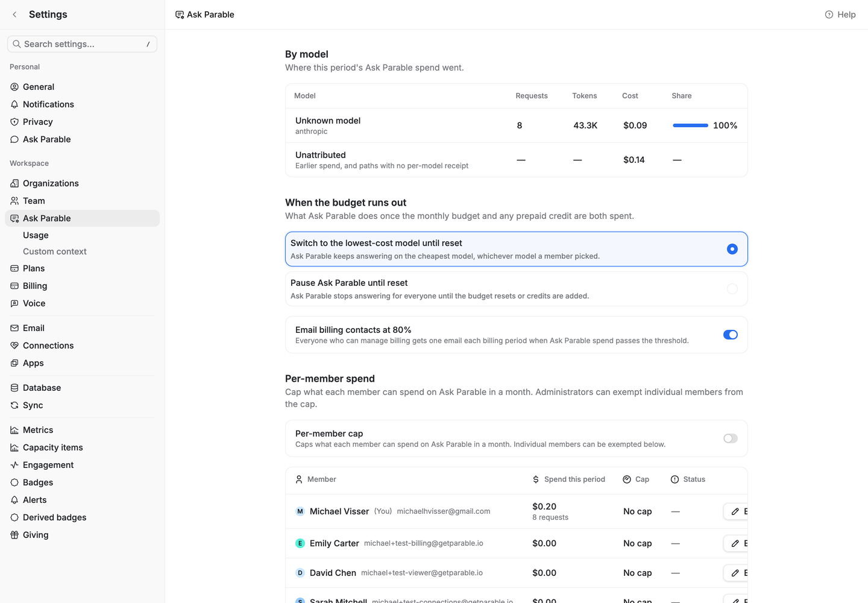This screenshot has height=603, width=868.
Task: Open Ask Parable under Personal section
Action: click(82, 139)
